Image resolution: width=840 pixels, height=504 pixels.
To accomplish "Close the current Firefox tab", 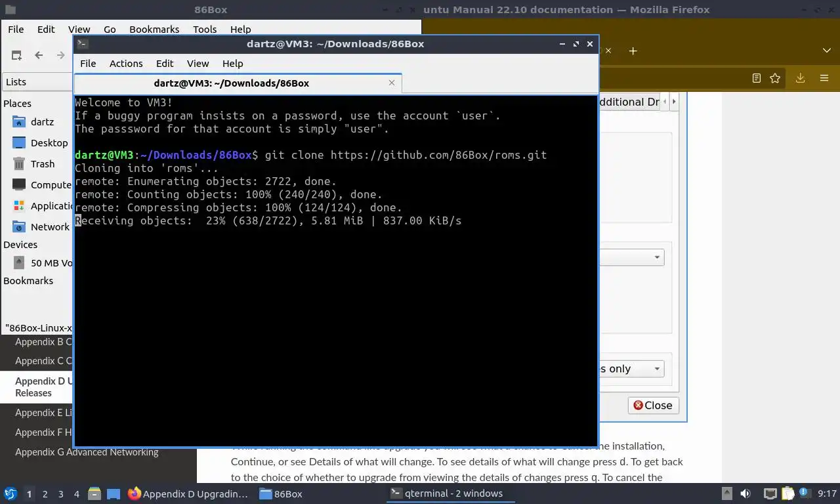I will [608, 51].
